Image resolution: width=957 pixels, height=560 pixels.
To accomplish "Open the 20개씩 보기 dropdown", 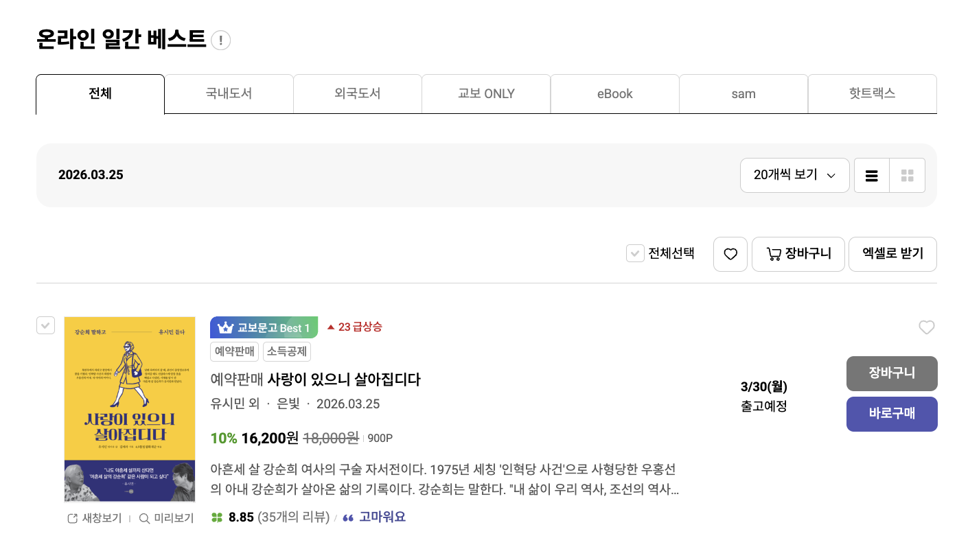I will point(795,176).
